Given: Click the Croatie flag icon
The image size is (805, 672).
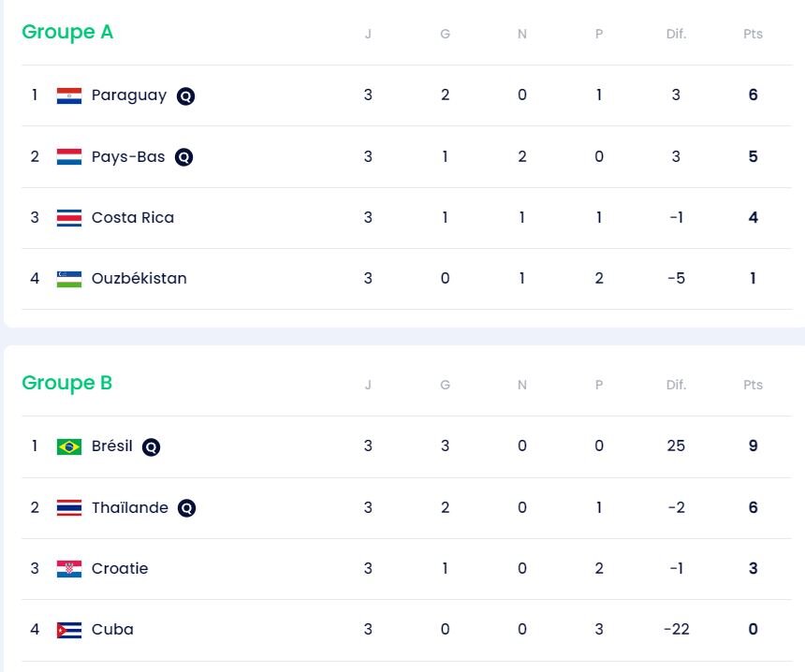Looking at the screenshot, I should coord(69,569).
